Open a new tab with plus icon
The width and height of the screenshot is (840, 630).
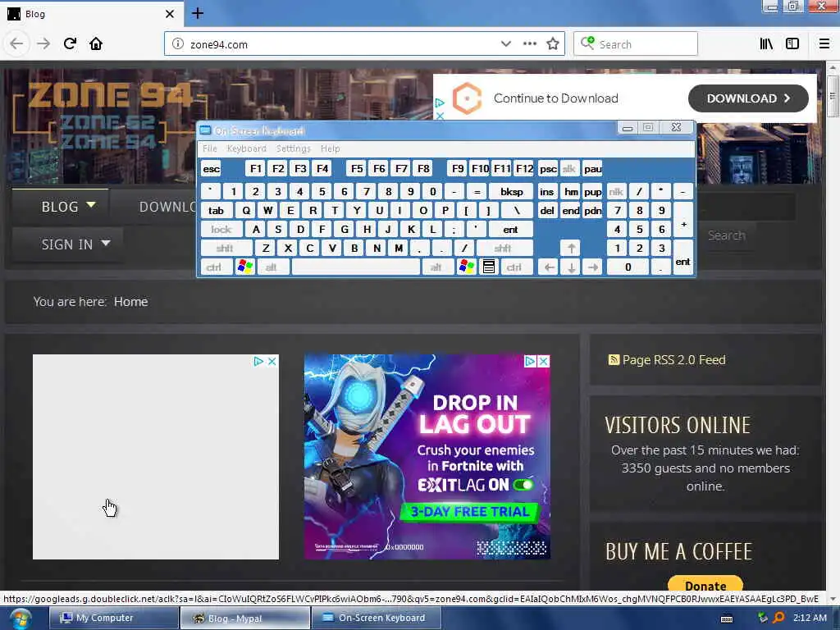click(x=198, y=13)
